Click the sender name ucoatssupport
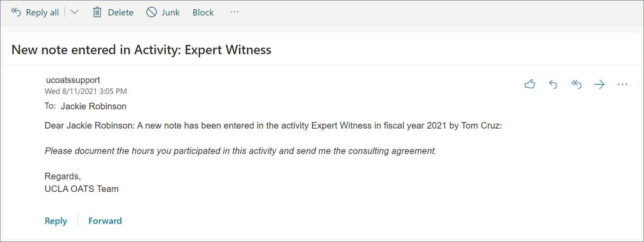The image size is (644, 242). coord(73,80)
